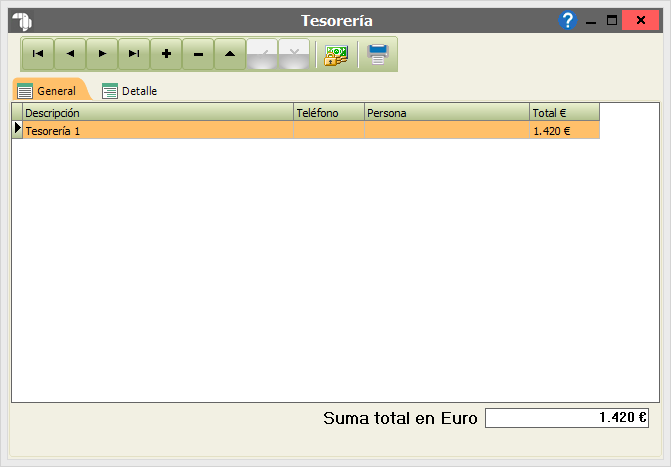Click the edit record up-triangle button
671x467 pixels.
point(230,54)
